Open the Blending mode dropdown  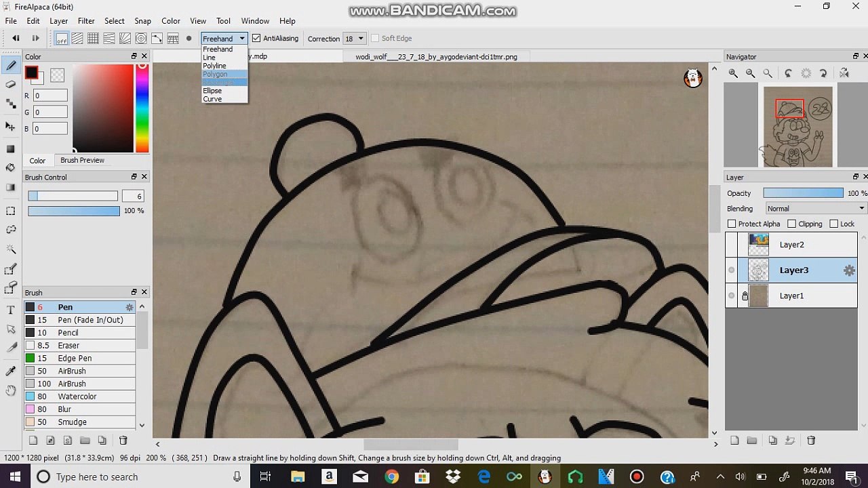click(x=816, y=209)
